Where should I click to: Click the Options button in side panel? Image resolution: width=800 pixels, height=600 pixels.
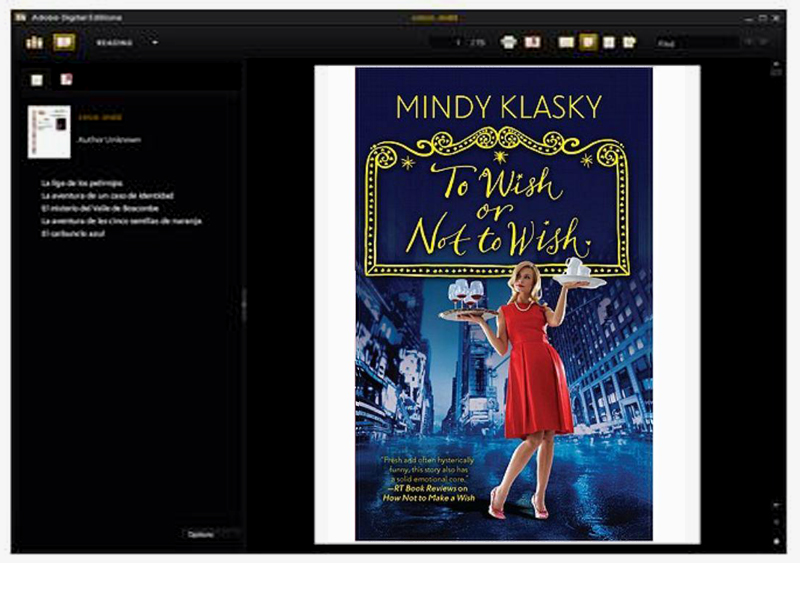coord(201,534)
